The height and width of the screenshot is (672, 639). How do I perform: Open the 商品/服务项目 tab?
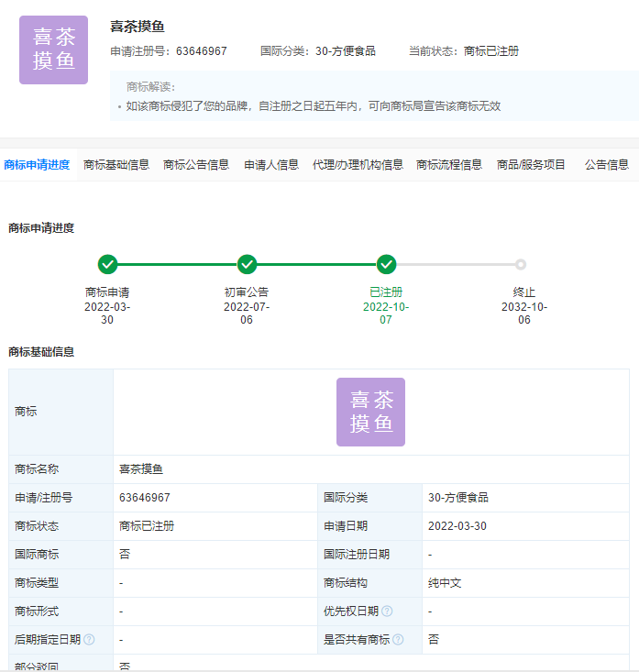tap(531, 165)
